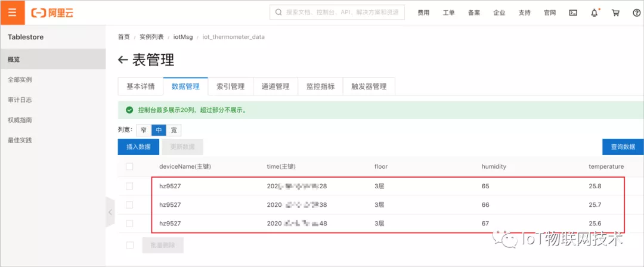Go to iotMsg breadcrumb
The height and width of the screenshot is (267, 644).
[x=183, y=37]
